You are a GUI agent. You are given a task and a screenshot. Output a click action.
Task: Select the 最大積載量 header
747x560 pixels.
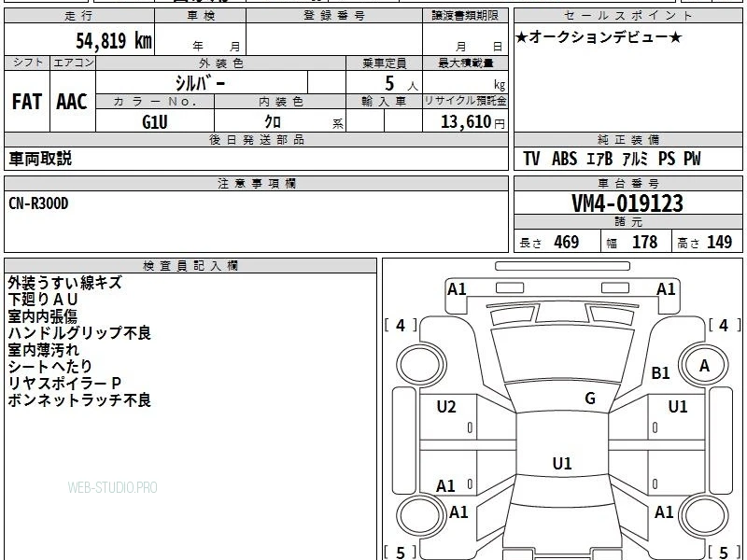[465, 63]
